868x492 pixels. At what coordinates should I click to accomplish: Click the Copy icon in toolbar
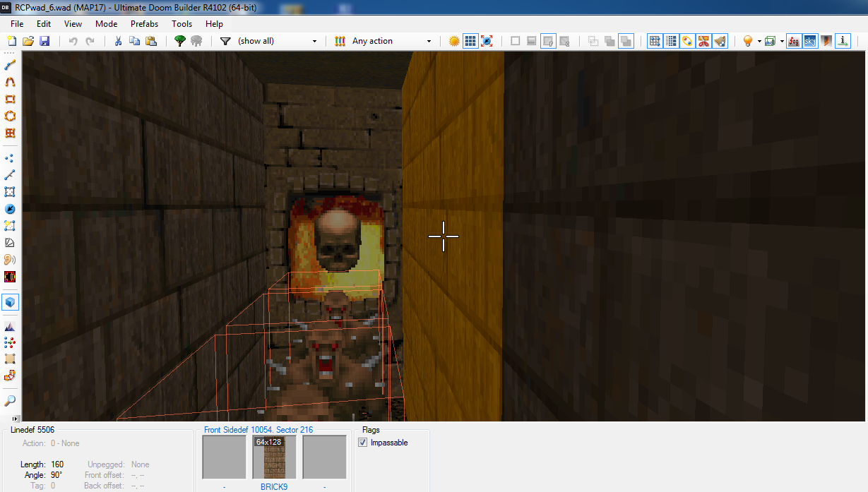pos(134,41)
